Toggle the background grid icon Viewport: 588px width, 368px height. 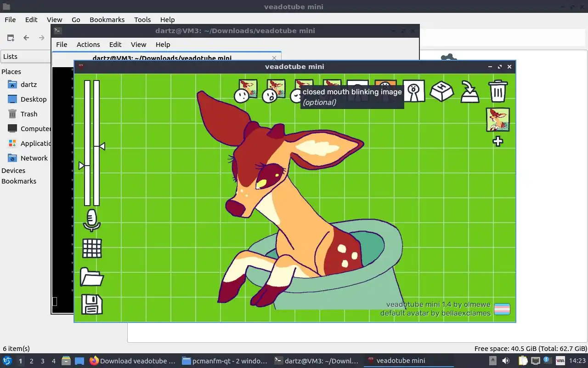point(92,248)
